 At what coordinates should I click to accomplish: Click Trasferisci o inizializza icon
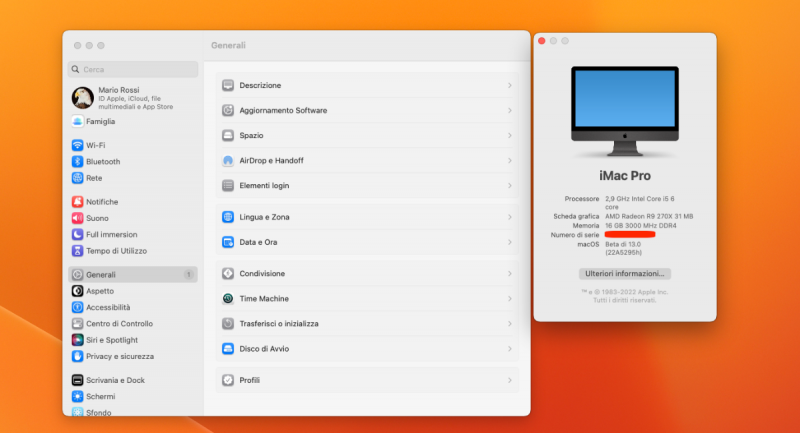click(x=228, y=324)
